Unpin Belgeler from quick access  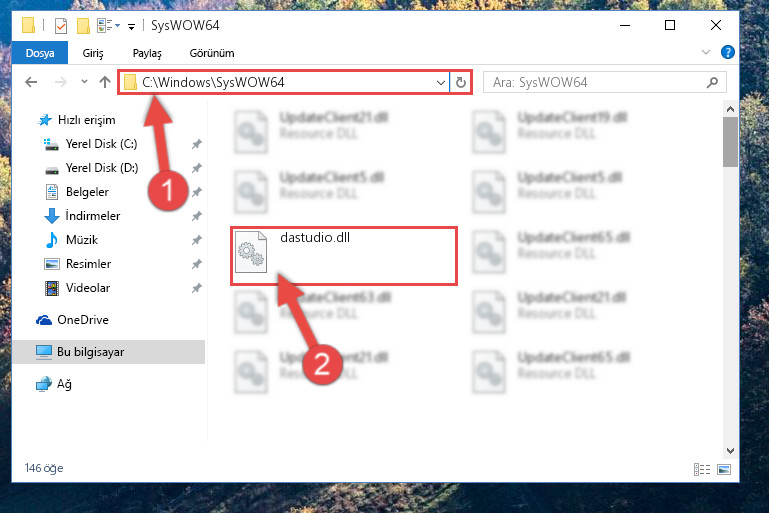197,192
